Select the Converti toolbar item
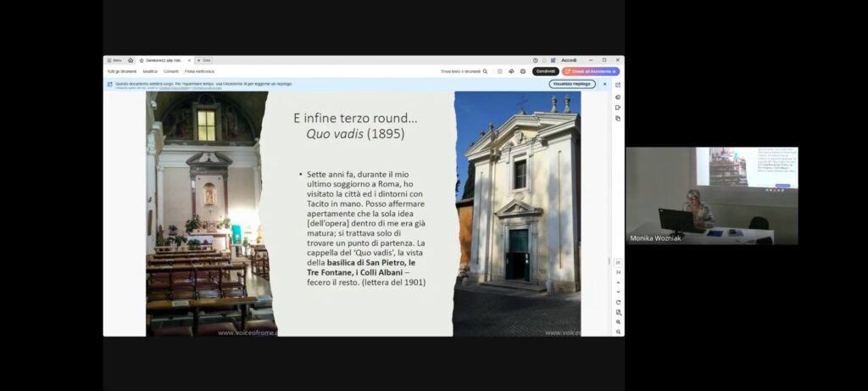 pos(171,71)
